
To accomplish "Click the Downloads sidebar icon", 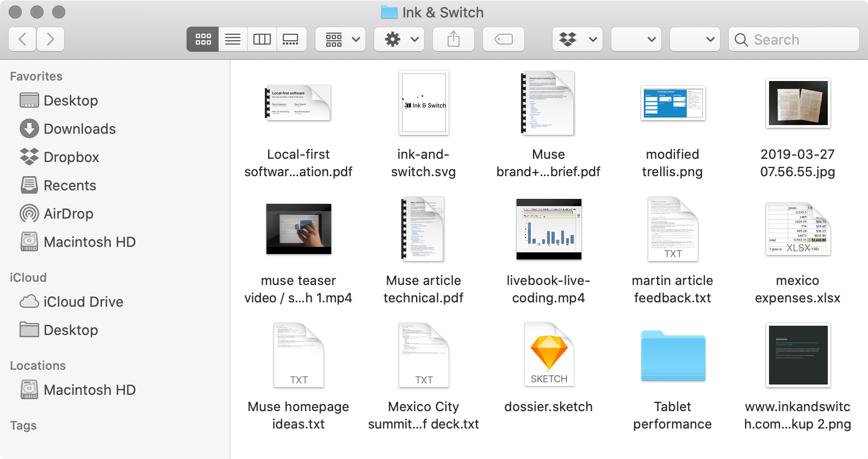I will [x=29, y=129].
